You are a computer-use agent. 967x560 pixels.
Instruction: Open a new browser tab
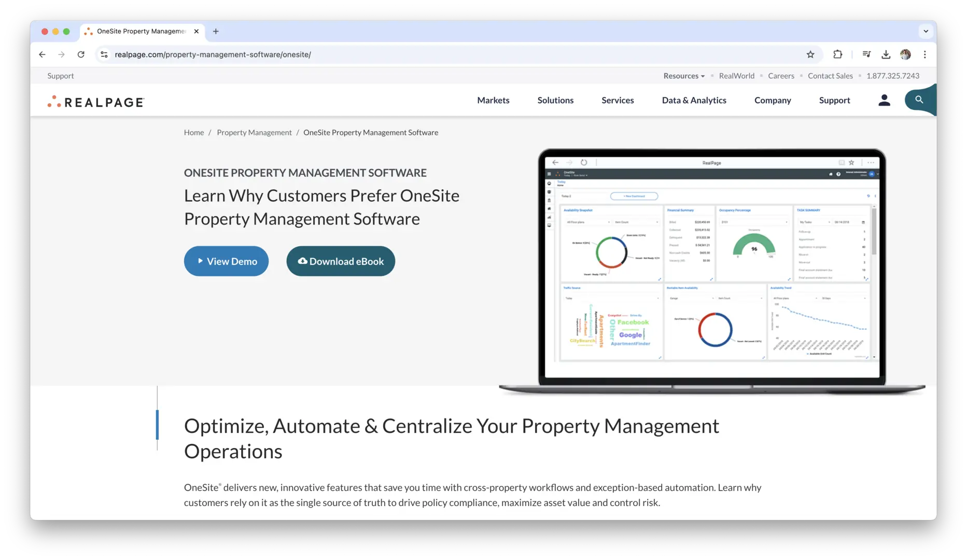(x=216, y=31)
